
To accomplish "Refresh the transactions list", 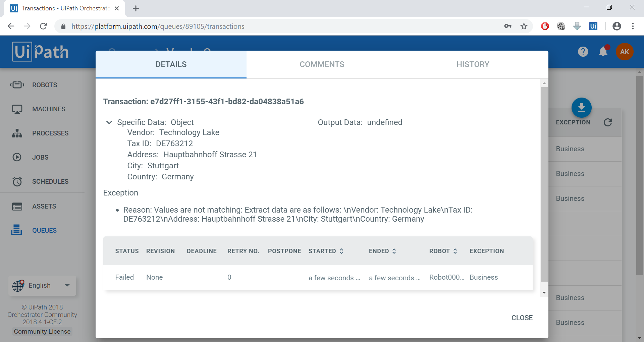I will [608, 122].
